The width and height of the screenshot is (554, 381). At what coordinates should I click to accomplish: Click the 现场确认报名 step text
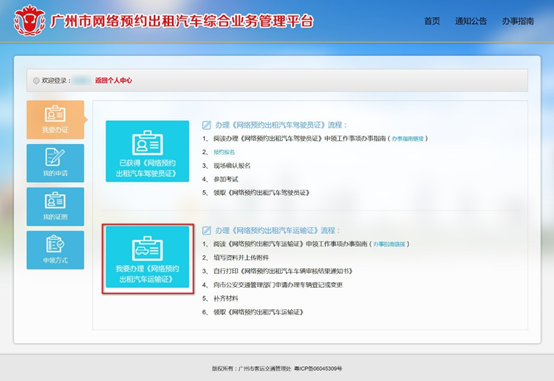tap(232, 165)
